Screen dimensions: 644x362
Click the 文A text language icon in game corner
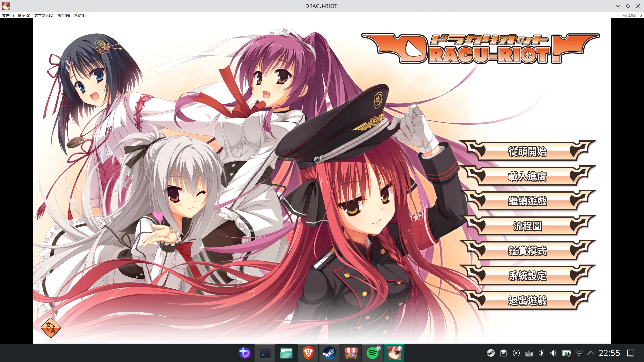pyautogui.click(x=51, y=328)
